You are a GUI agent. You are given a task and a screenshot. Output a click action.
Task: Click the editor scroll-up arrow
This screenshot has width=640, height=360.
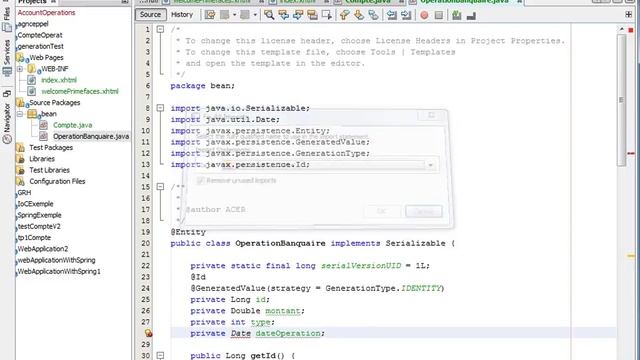[621, 29]
